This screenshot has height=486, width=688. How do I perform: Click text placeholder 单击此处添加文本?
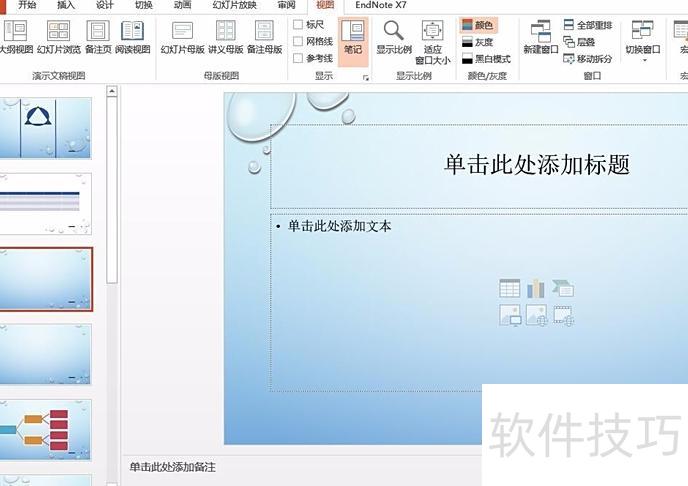coord(339,226)
